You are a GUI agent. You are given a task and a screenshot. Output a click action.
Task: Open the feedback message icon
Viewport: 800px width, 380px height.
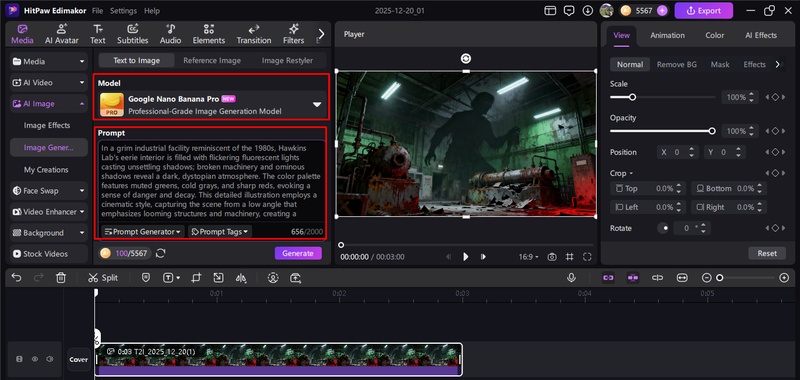coord(569,10)
